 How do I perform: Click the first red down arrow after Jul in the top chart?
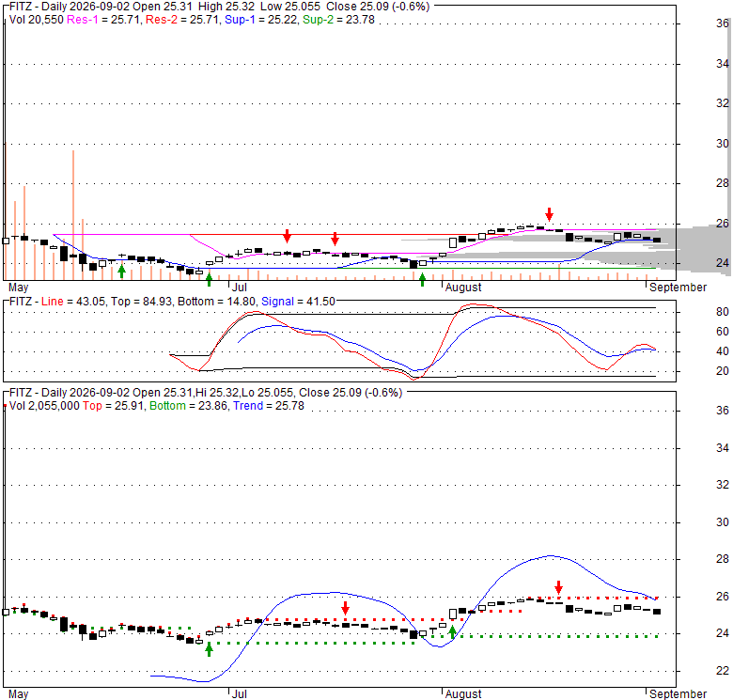coord(287,236)
